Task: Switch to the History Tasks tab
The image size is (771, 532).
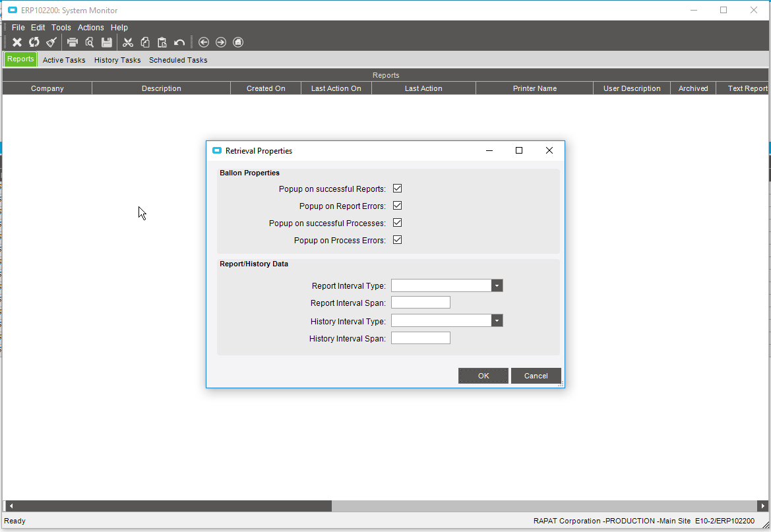Action: click(x=117, y=60)
